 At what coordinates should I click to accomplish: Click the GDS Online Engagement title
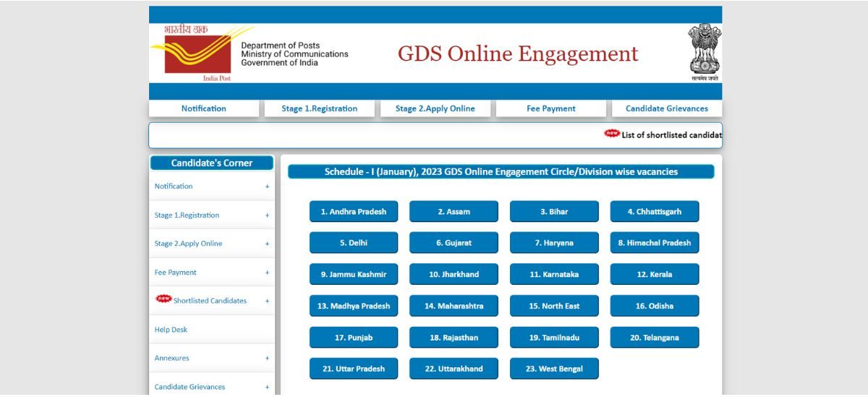pos(518,54)
